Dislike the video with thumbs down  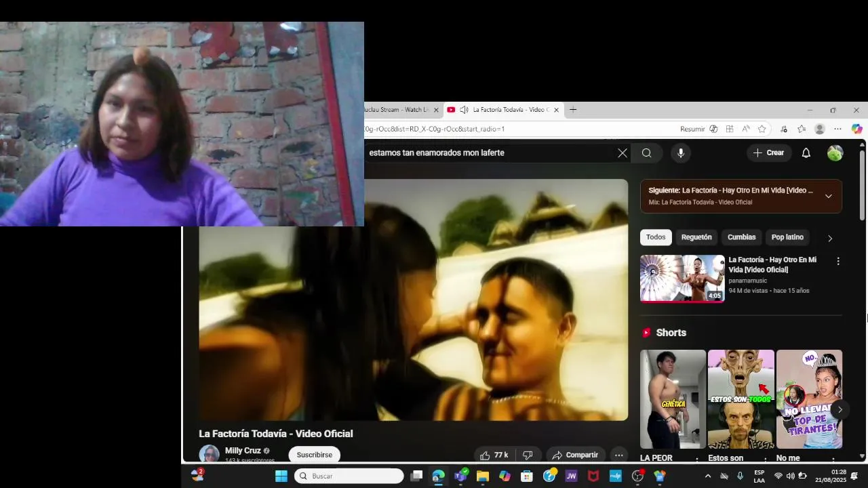click(528, 455)
